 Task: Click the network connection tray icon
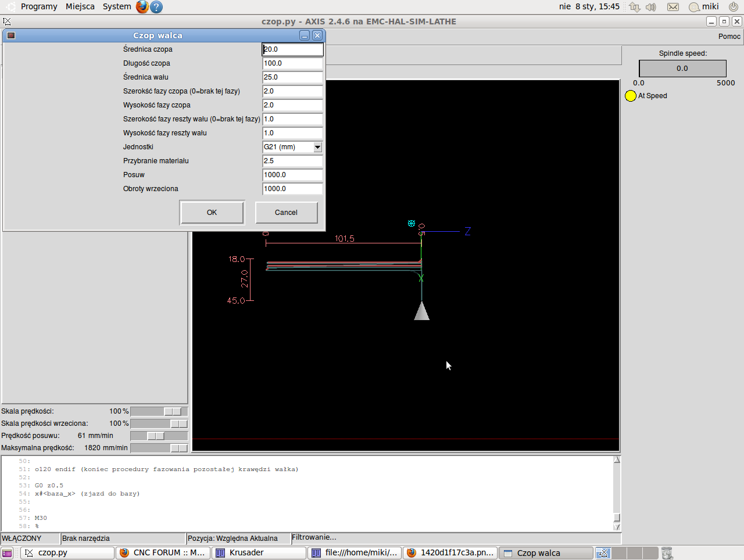point(635,7)
